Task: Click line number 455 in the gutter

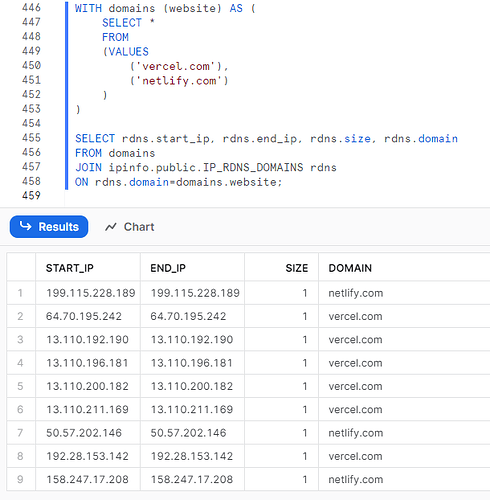Action: (x=31, y=138)
